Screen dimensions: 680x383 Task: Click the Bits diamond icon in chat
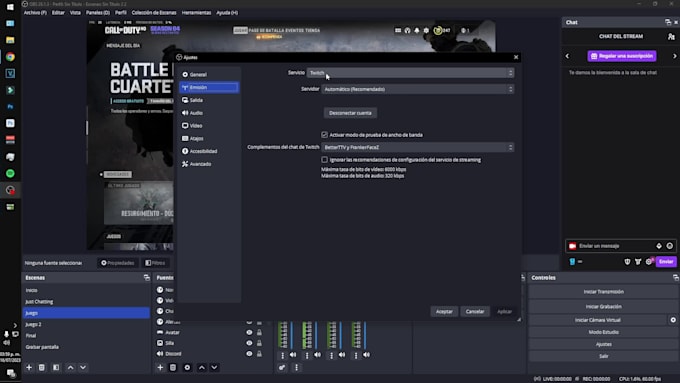(659, 246)
